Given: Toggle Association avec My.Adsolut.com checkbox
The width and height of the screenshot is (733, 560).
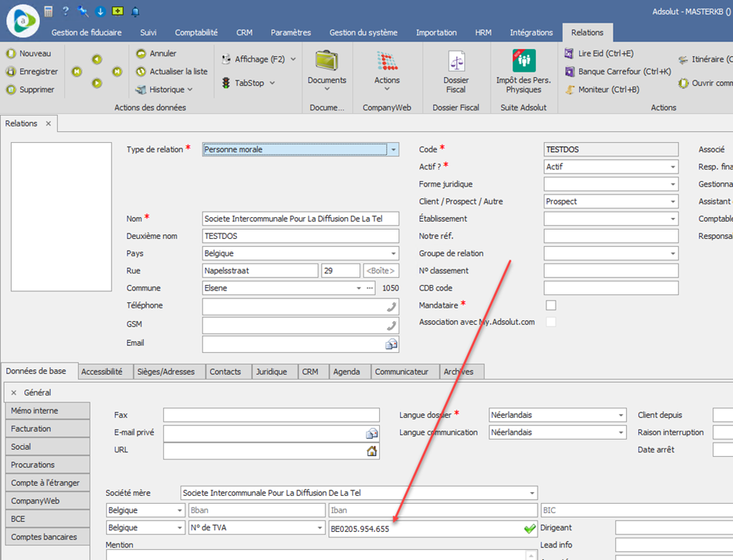Looking at the screenshot, I should 551,322.
